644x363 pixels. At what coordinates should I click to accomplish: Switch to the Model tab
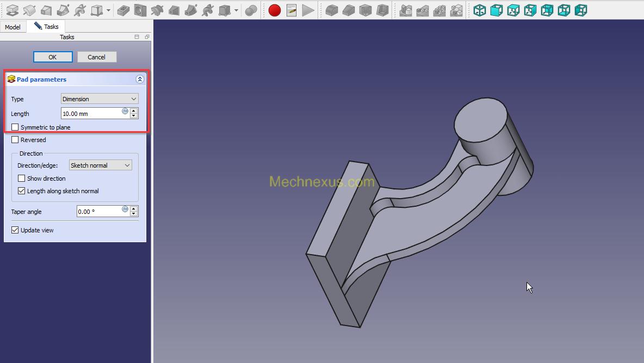(13, 27)
